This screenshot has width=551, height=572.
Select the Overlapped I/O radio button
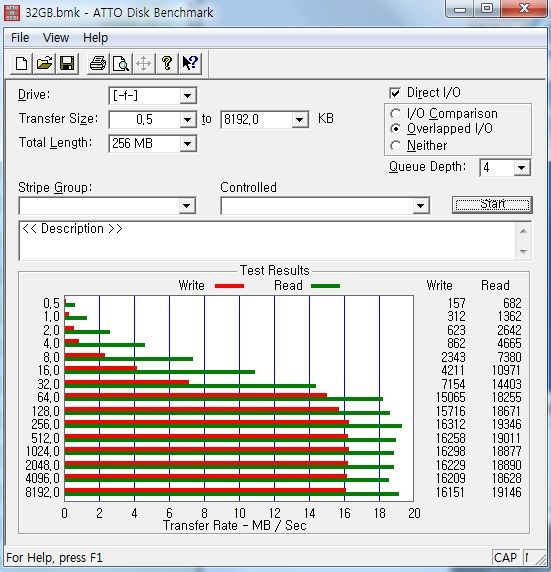tap(395, 129)
